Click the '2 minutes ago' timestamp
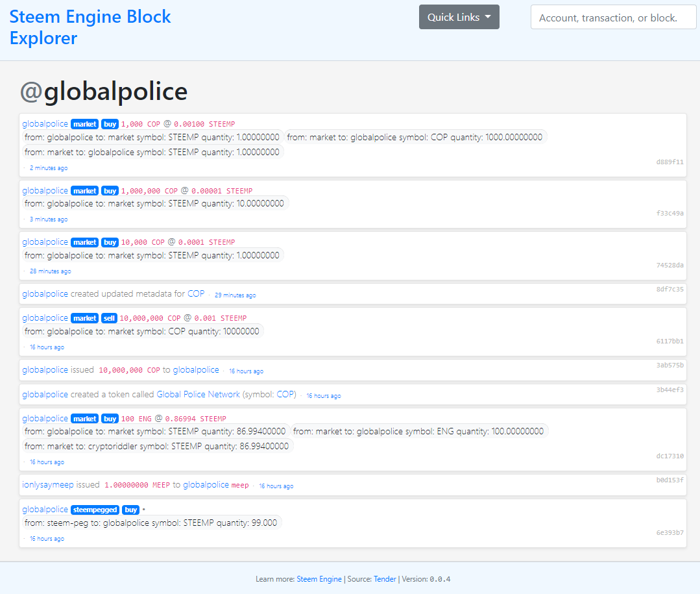 (x=49, y=168)
